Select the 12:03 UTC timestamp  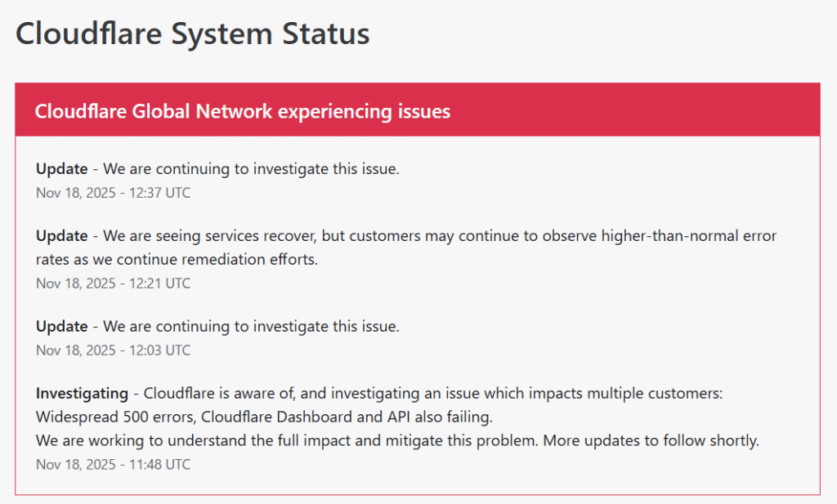click(113, 350)
